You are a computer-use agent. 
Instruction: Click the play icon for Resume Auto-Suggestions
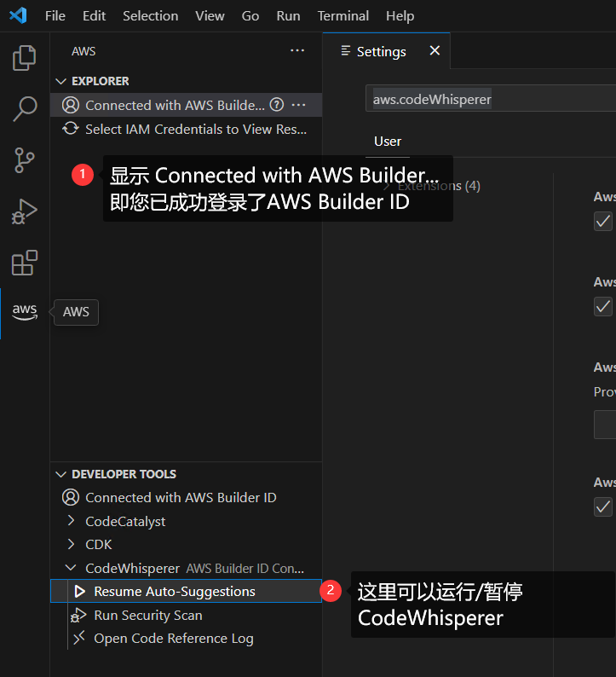pos(79,592)
